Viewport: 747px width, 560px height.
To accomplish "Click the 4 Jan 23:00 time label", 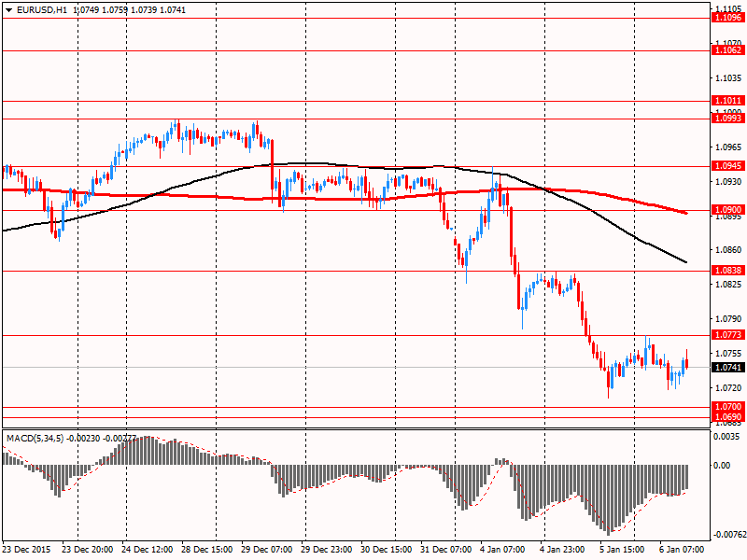I will point(562,549).
